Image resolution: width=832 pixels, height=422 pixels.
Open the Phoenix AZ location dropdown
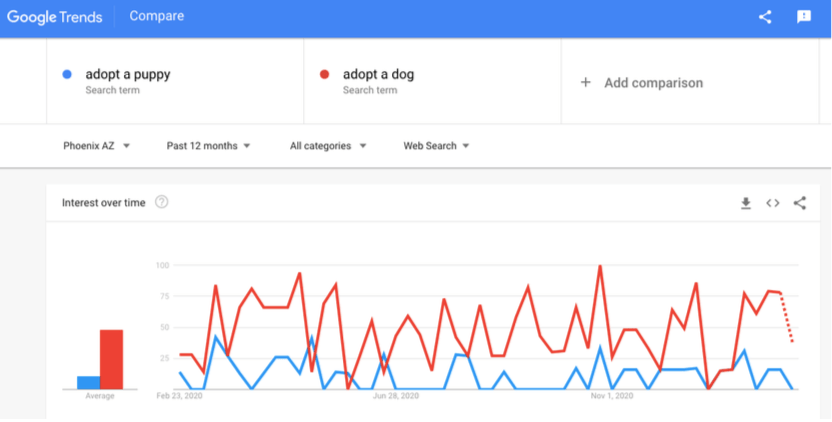96,146
